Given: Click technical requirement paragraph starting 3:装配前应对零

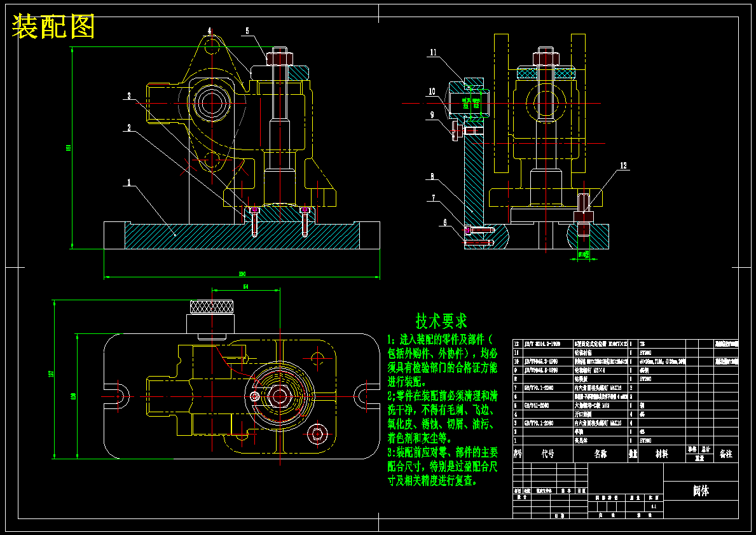Looking at the screenshot, I should tap(442, 466).
